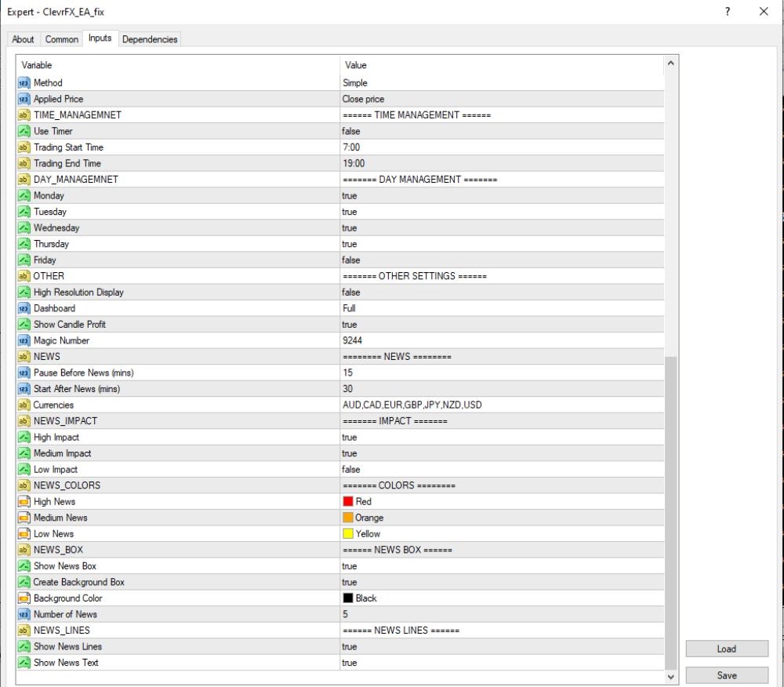Click the NEWS_BOX string icon
784x687 pixels.
(x=24, y=550)
